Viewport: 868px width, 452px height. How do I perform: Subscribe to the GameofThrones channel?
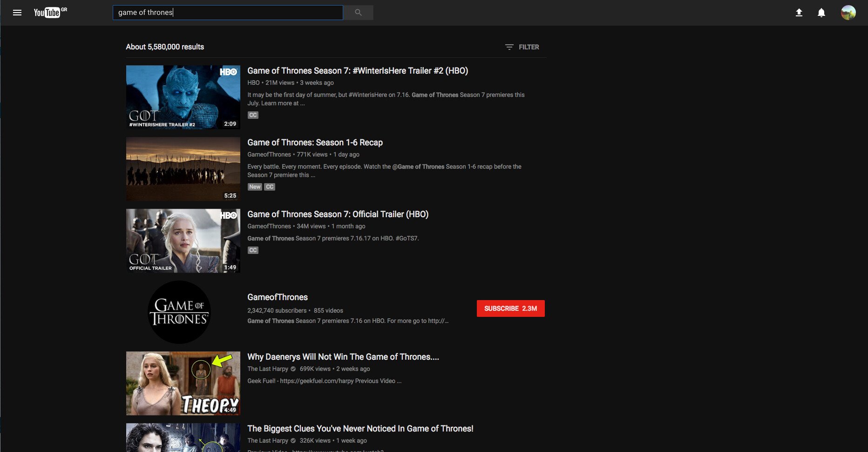[511, 308]
